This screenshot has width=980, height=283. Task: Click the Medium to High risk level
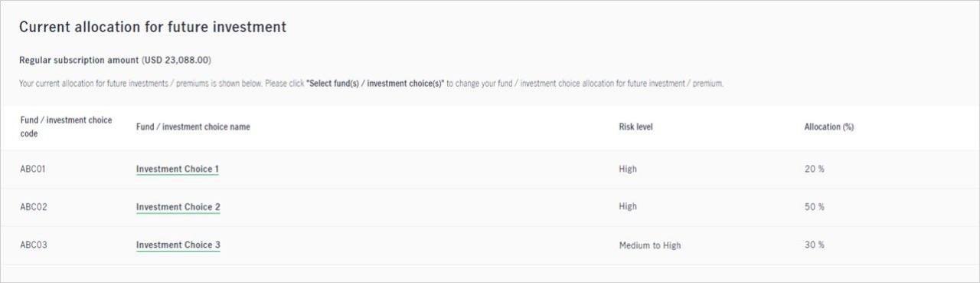(x=650, y=245)
